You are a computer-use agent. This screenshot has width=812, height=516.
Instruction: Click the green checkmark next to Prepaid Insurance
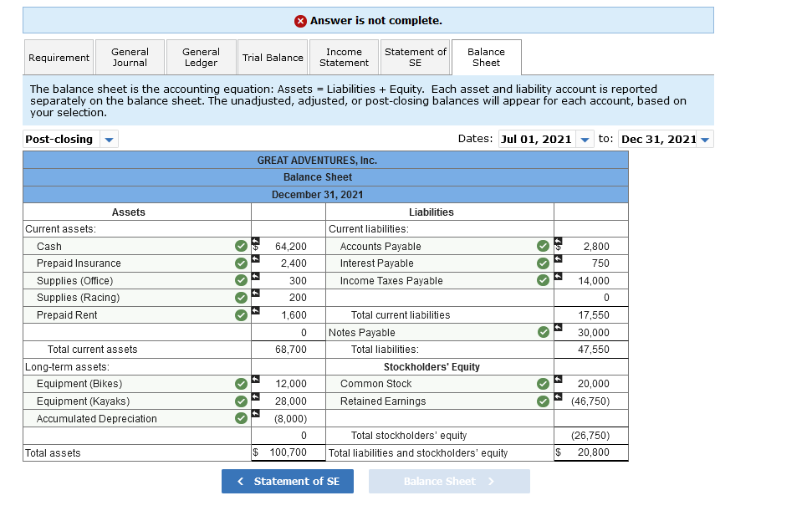(x=241, y=263)
